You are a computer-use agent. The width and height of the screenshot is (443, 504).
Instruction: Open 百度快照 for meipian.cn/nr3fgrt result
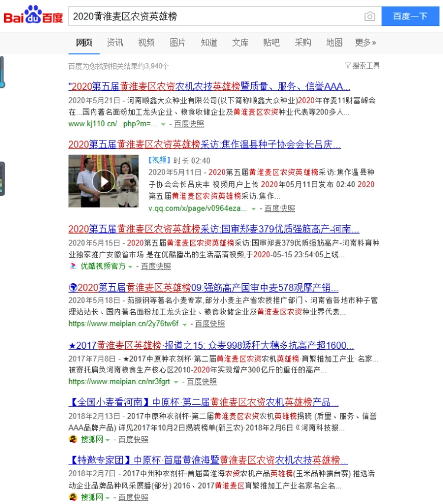202,381
